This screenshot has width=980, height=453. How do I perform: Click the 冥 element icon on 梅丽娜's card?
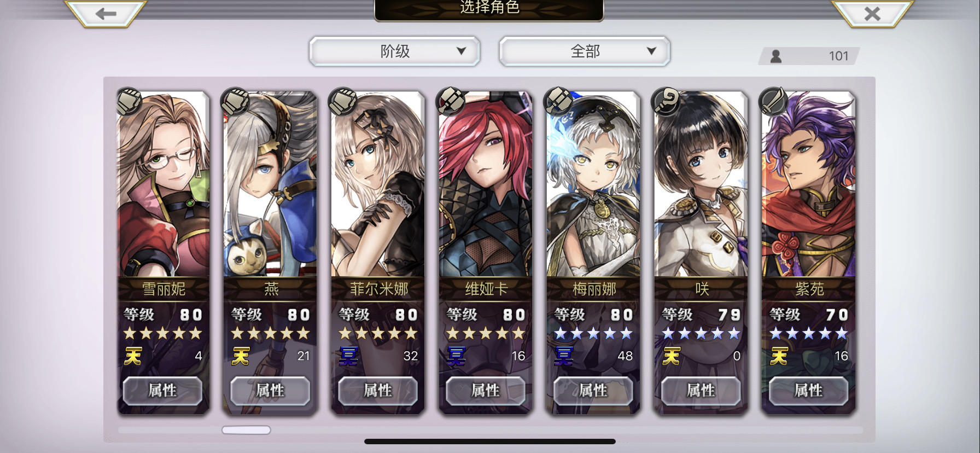coord(564,356)
